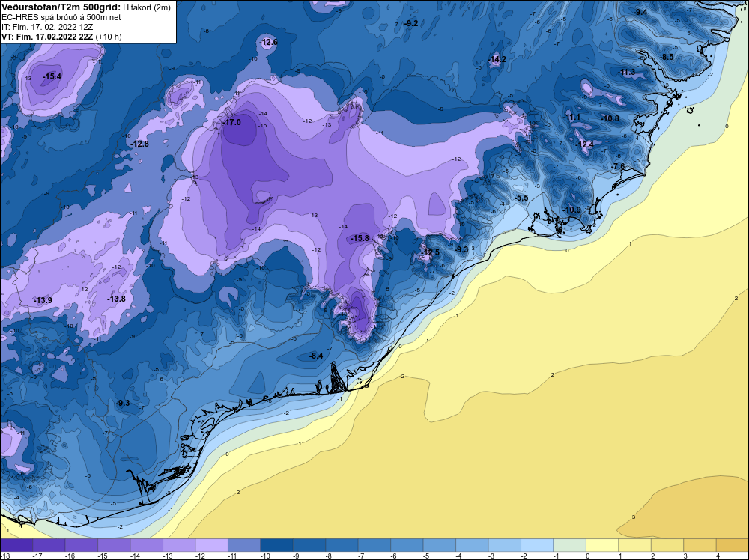The image size is (749, 560).
Task: Click the -10.8 temperature label
Action: (610, 118)
